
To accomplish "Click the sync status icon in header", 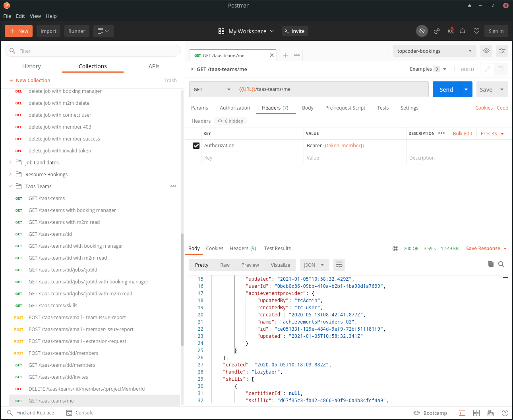I will 422,31.
